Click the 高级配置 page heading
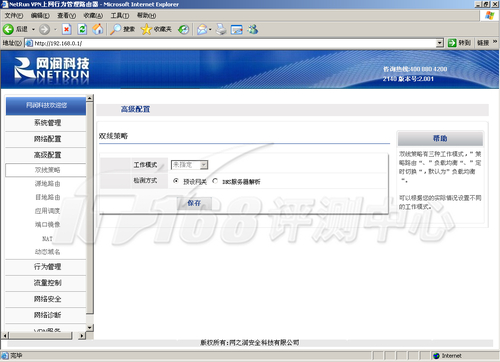Viewport: 500px width, 362px height. click(x=135, y=109)
